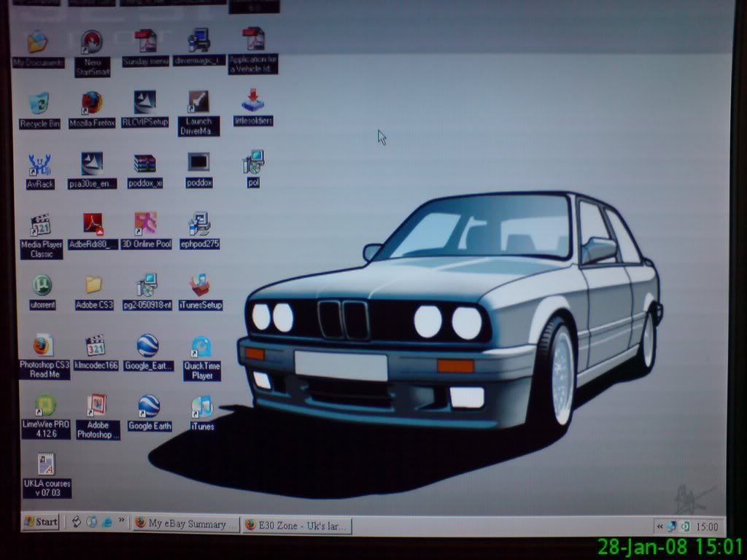Open the Google Earth shortcut
The height and width of the screenshot is (560, 747).
click(149, 407)
